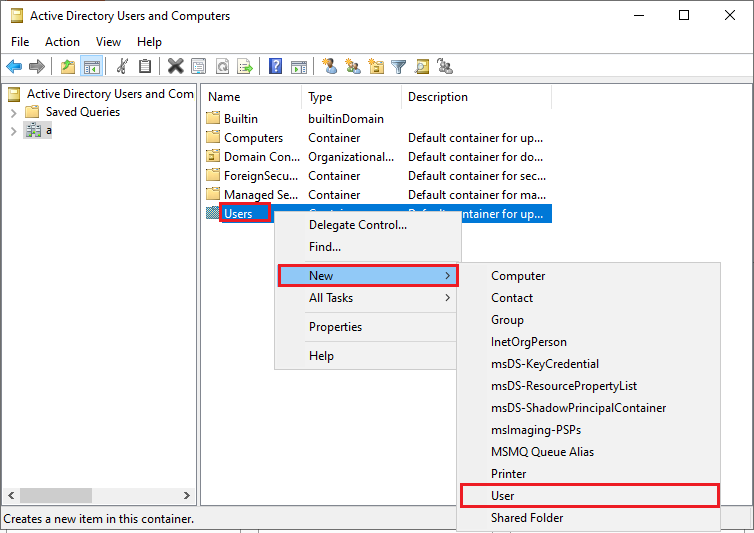This screenshot has width=754, height=533.
Task: Open the File menu
Action: (x=20, y=42)
